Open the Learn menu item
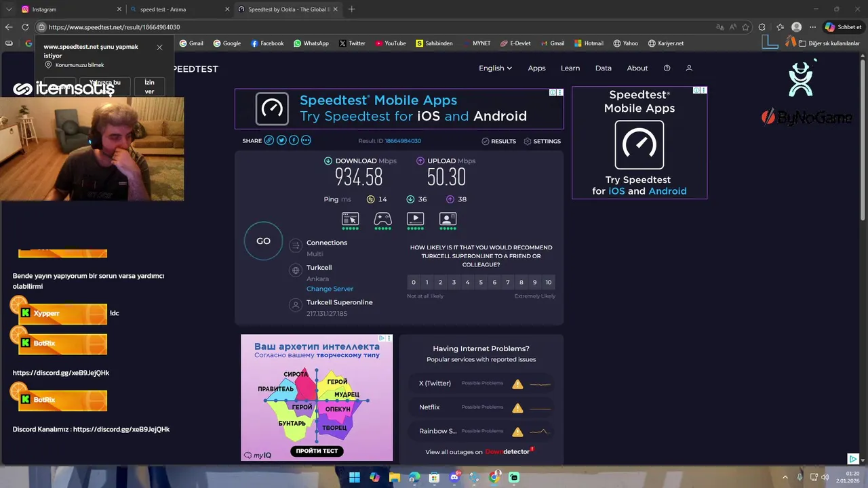Screen dimensions: 868x488 tap(570, 68)
